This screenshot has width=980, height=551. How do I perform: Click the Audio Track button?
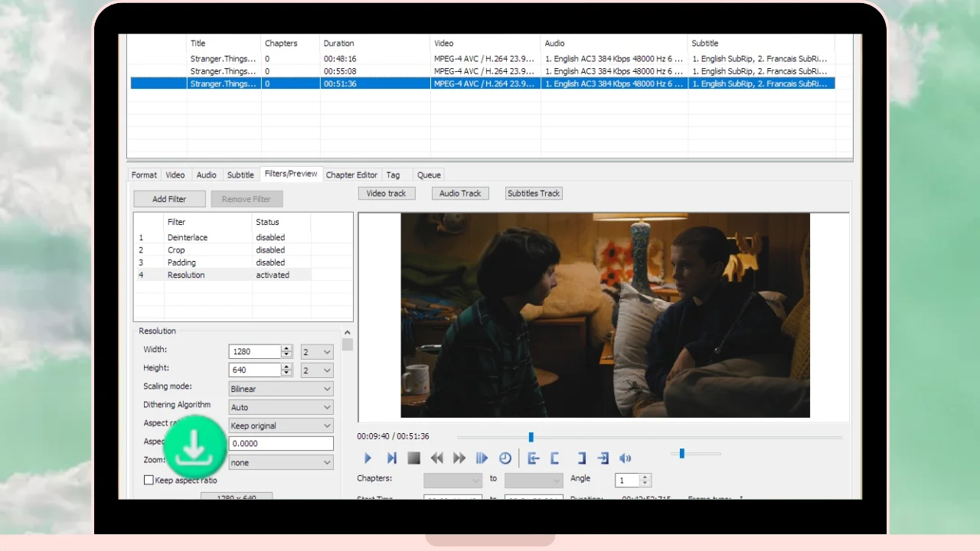(x=460, y=194)
